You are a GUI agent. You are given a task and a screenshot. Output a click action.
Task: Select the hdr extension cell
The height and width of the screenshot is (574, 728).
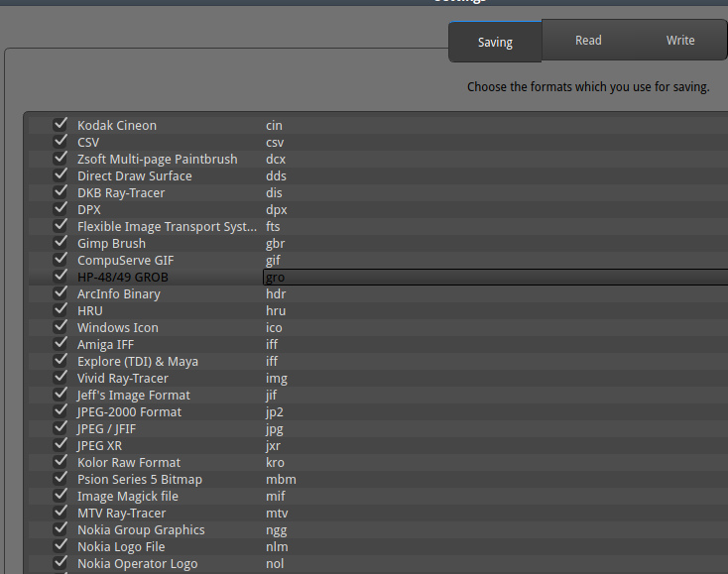(x=276, y=294)
